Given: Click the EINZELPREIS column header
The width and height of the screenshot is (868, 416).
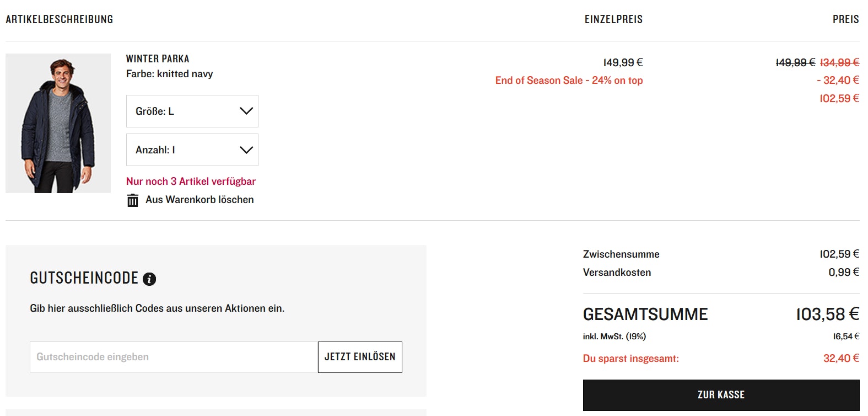Looking at the screenshot, I should click(x=613, y=19).
